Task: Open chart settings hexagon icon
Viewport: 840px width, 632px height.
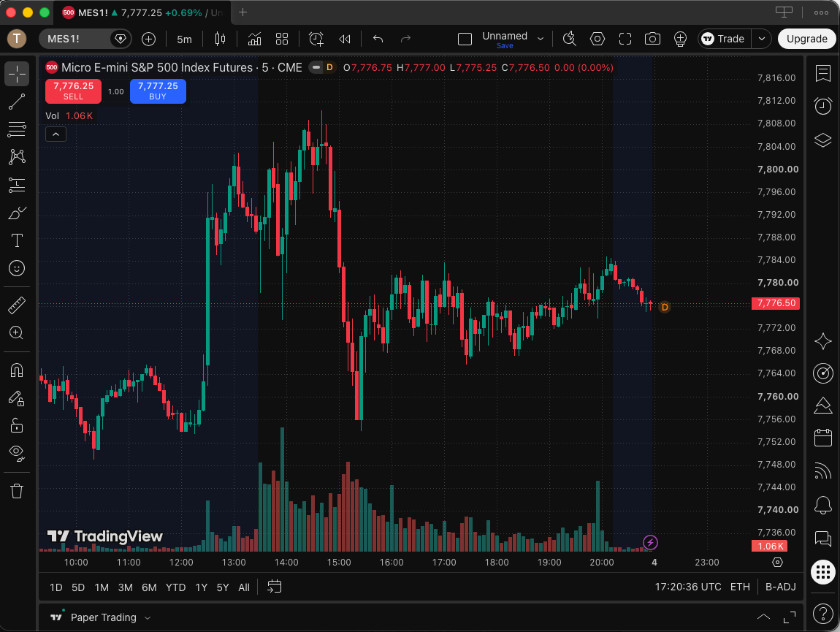Action: click(x=597, y=39)
